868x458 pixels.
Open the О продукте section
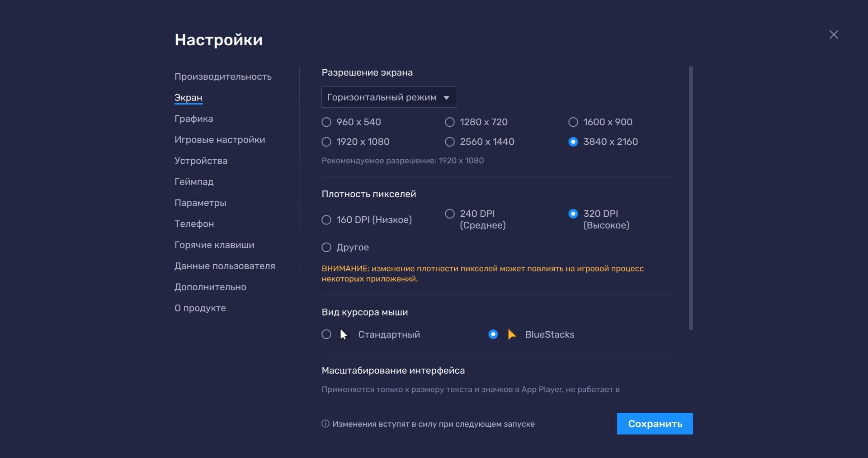pyautogui.click(x=200, y=308)
